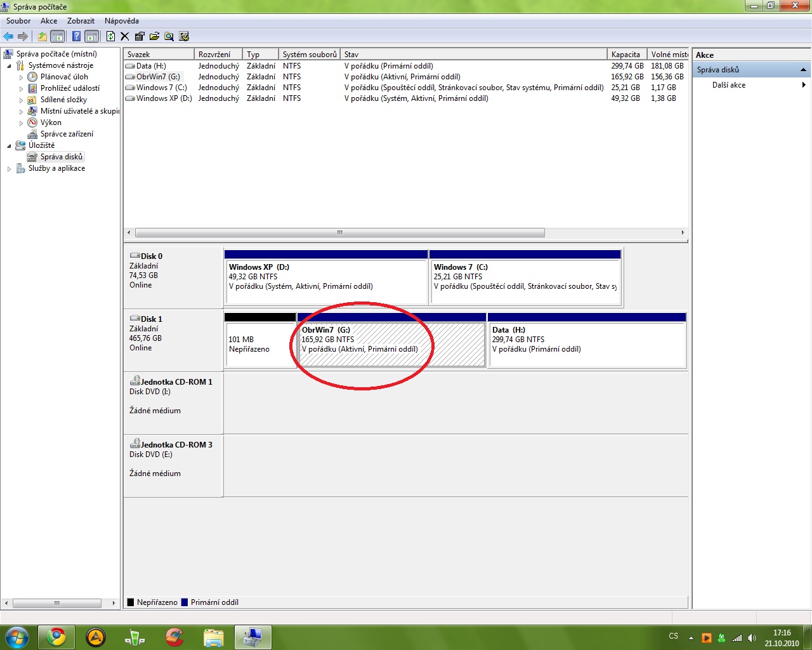812x650 pixels.
Task: Click the open folder toolbar icon
Action: point(154,36)
